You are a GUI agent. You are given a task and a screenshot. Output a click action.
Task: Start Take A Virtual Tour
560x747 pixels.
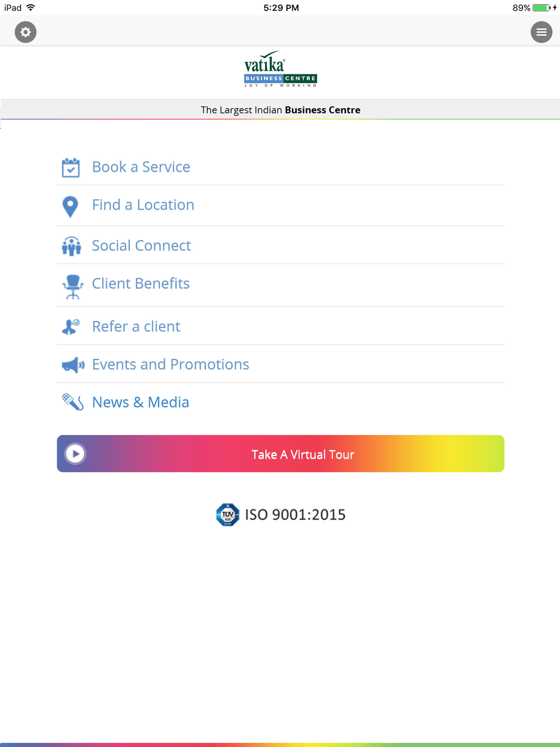coord(280,454)
